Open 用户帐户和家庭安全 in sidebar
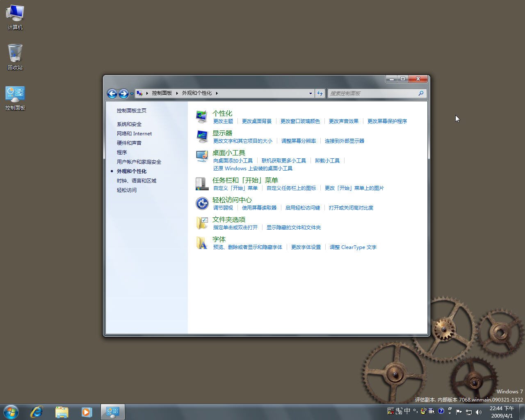The height and width of the screenshot is (420, 525). click(139, 162)
